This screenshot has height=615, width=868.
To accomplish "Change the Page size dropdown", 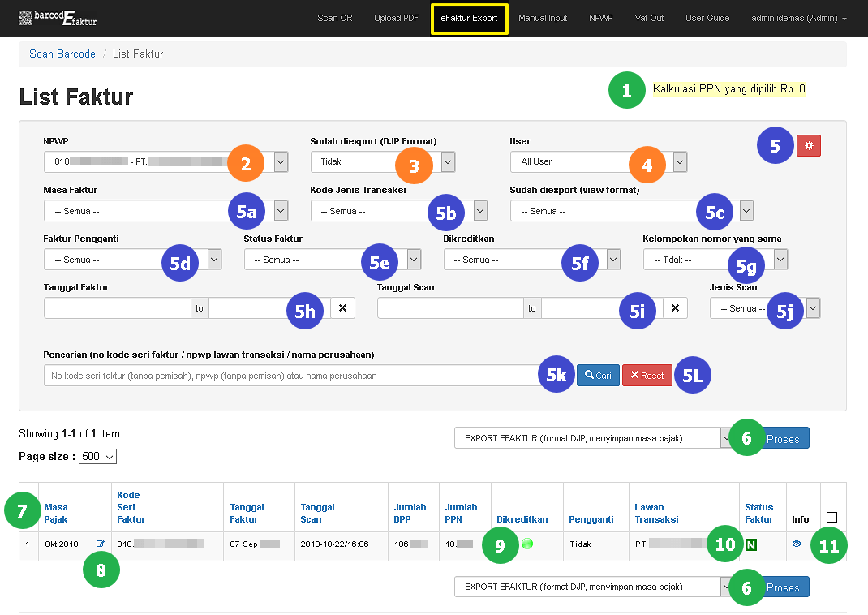I will click(x=97, y=457).
